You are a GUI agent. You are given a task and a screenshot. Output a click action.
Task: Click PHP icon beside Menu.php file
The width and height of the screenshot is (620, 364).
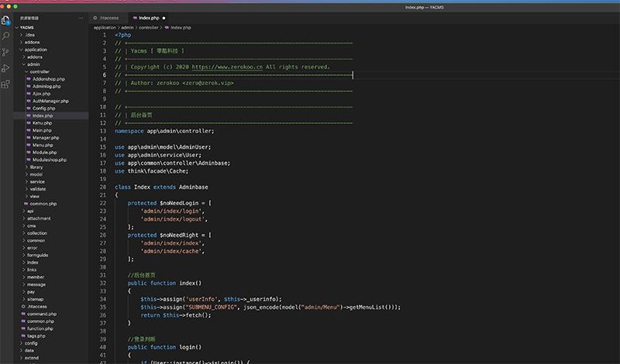tap(28, 145)
